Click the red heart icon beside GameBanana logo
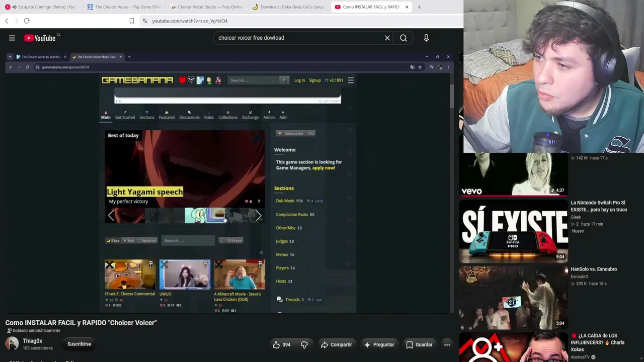The image size is (644, 362). 182,80
